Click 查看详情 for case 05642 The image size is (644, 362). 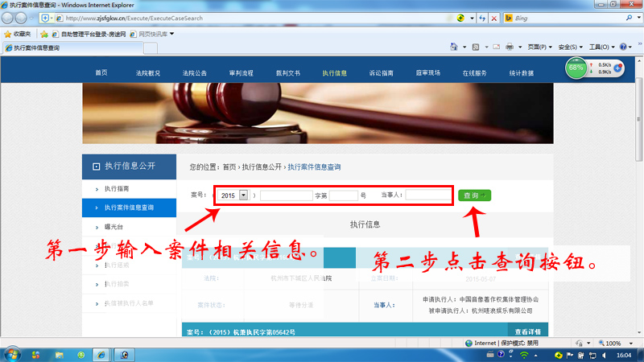pos(528,331)
